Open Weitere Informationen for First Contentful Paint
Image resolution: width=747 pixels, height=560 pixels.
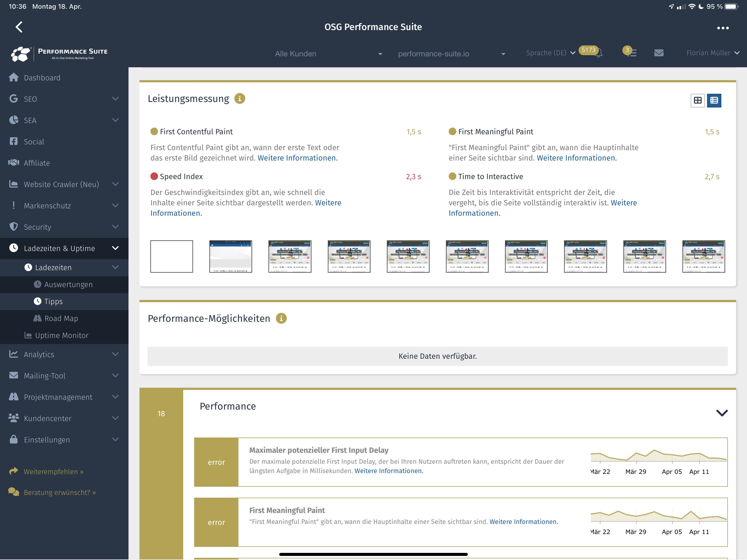pos(297,158)
